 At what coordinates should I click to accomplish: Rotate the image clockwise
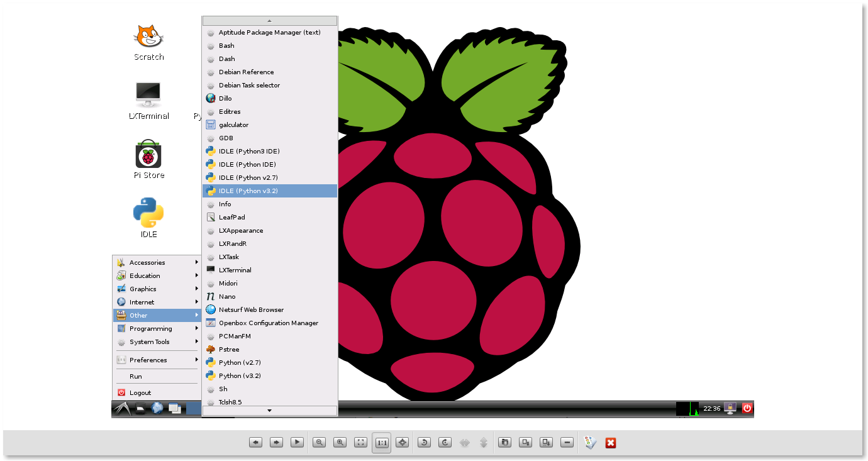(x=444, y=442)
